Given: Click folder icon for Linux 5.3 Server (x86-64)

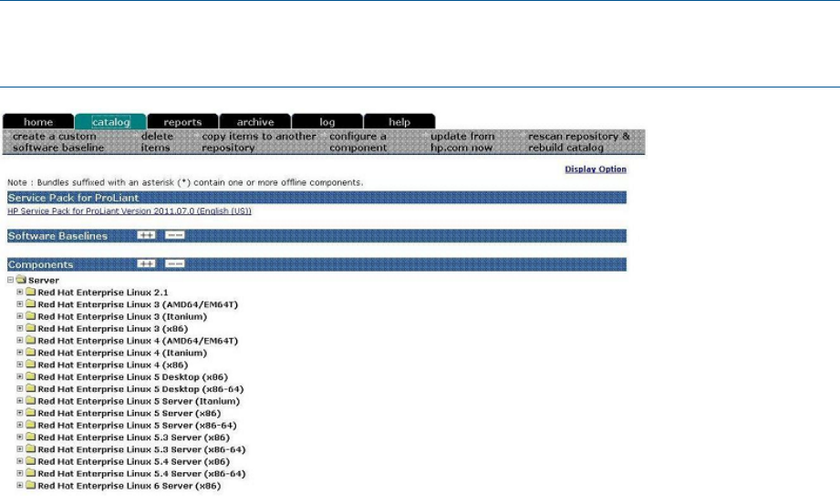Looking at the screenshot, I should (x=30, y=448).
